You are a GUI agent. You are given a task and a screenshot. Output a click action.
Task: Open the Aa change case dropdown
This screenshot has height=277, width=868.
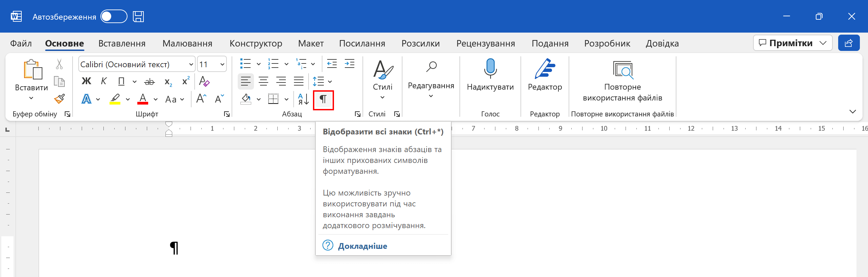[x=175, y=99]
